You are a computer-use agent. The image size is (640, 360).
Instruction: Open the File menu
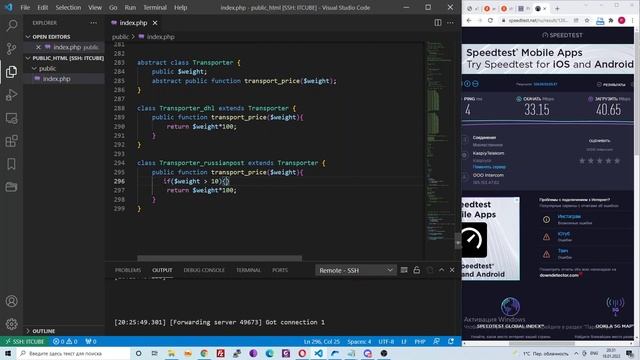click(x=25, y=7)
